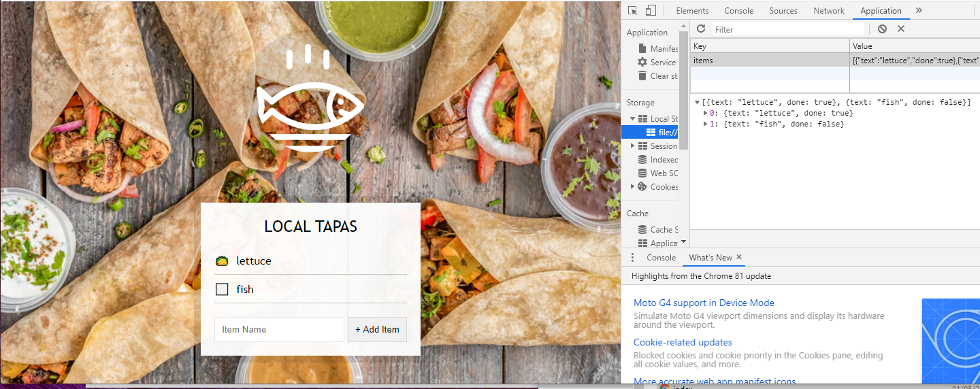The image size is (980, 389).
Task: Expand array entry 1 fish object
Action: (x=706, y=124)
